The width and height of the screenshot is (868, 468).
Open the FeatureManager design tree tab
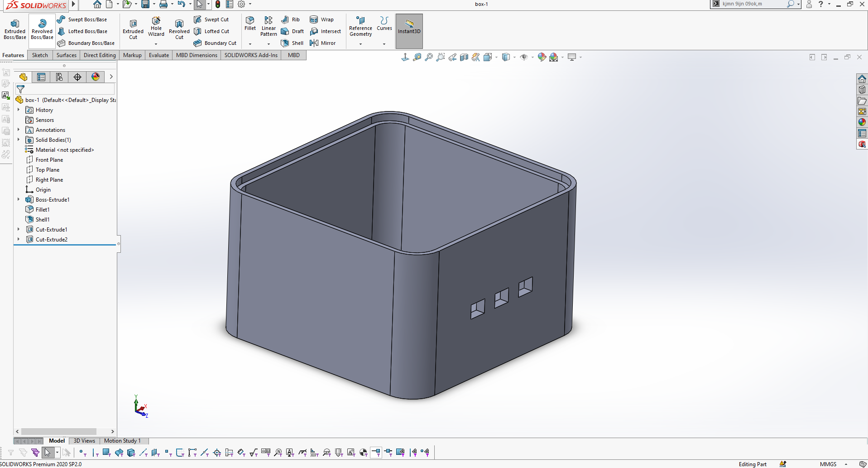(x=24, y=77)
